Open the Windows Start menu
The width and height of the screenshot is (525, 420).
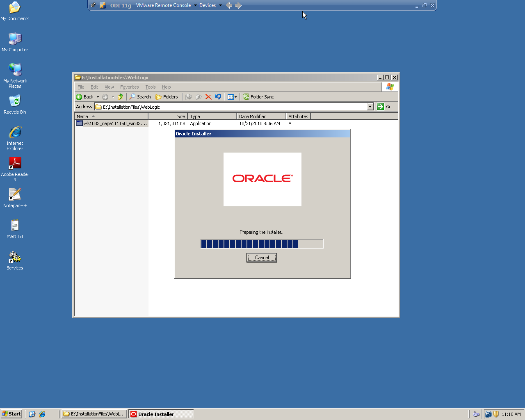11,414
